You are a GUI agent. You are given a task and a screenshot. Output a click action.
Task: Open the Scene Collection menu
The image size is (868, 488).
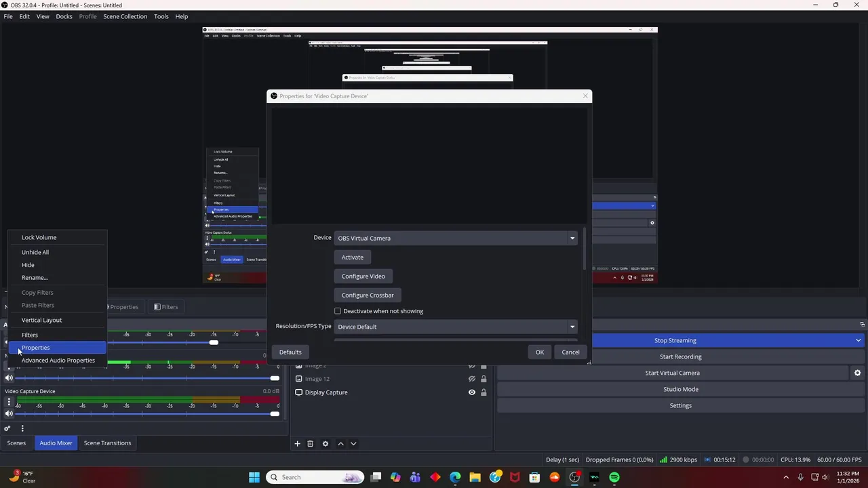tap(125, 16)
